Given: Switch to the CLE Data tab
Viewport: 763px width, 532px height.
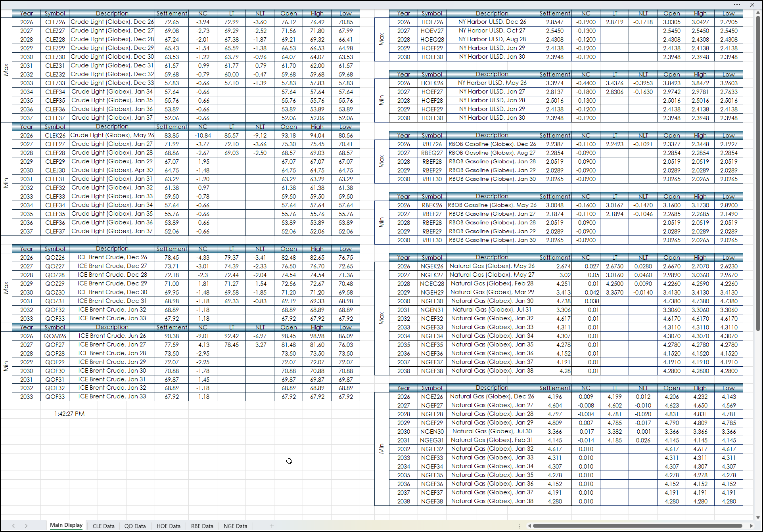Looking at the screenshot, I should coord(104,526).
